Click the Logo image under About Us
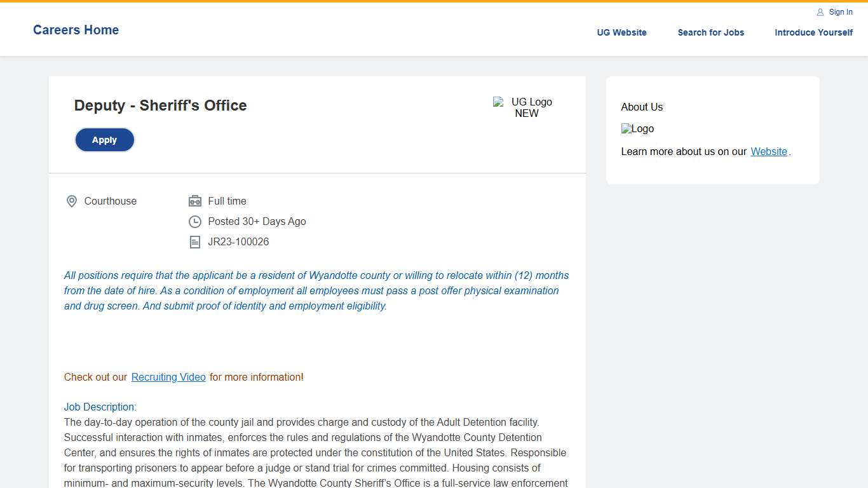 pyautogui.click(x=637, y=129)
